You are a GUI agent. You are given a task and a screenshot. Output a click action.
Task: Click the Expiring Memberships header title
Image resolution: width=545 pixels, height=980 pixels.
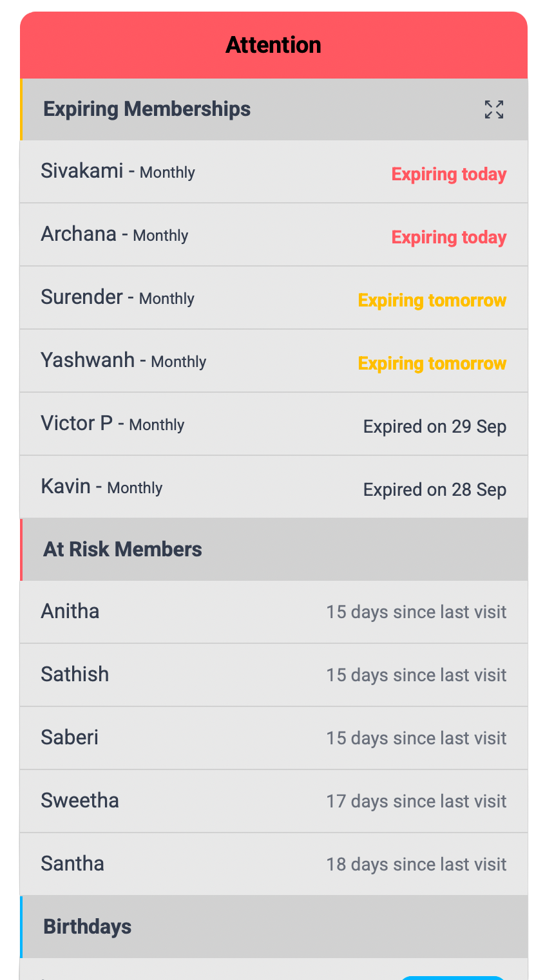147,109
